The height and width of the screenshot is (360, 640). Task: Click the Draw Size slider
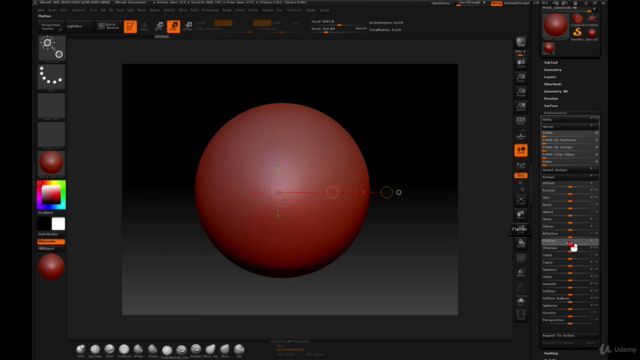point(339,29)
